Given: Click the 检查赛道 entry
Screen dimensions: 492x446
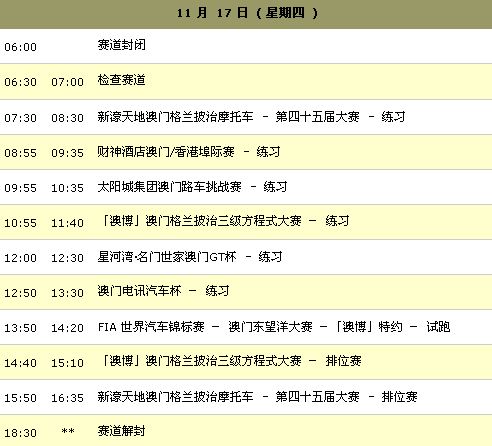Looking at the screenshot, I should click(122, 80).
